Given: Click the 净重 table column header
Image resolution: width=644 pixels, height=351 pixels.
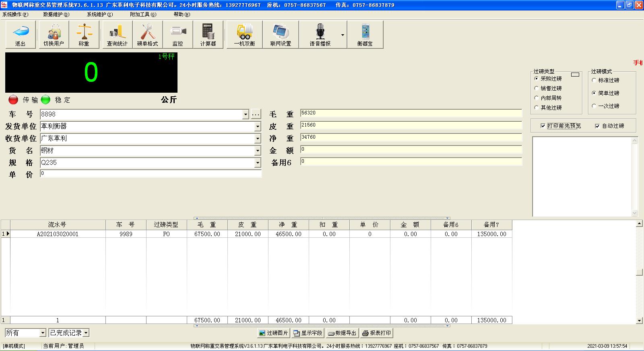Looking at the screenshot, I should pyautogui.click(x=288, y=224).
